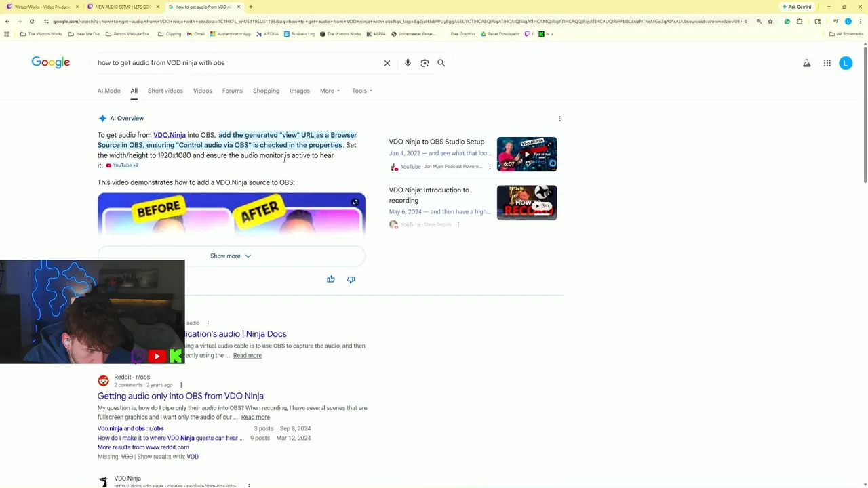Click the Google logo
This screenshot has height=488, width=868.
coord(51,62)
